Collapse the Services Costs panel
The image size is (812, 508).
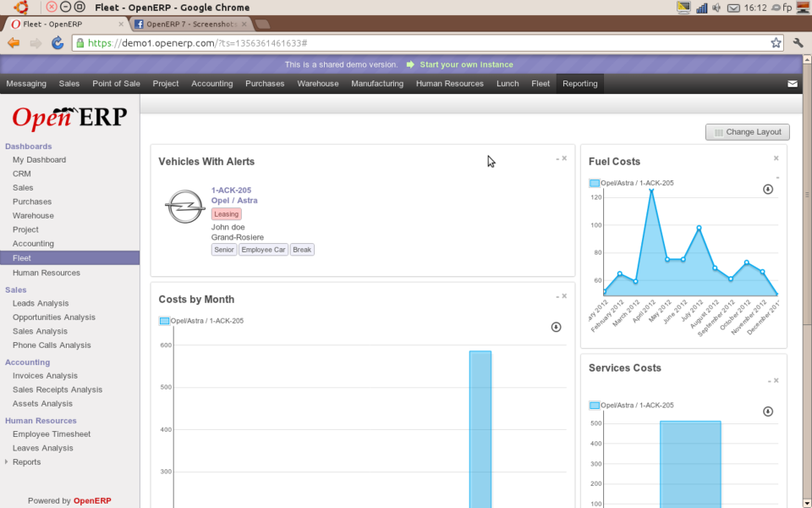tap(770, 382)
